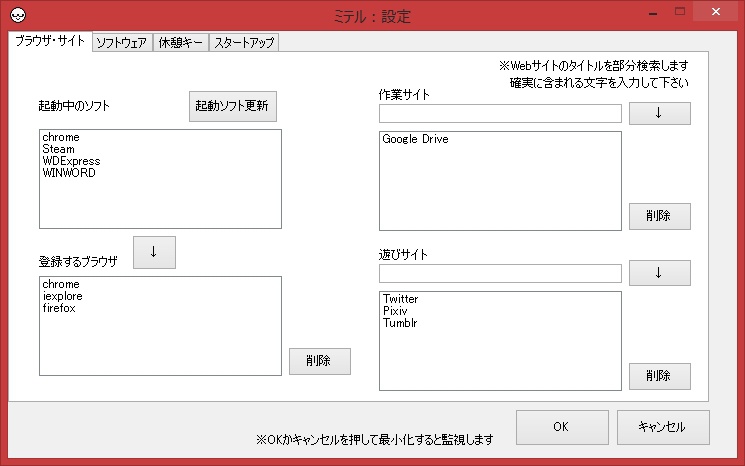Click the 起動ソフト更新 button
745x466 pixels.
point(233,106)
